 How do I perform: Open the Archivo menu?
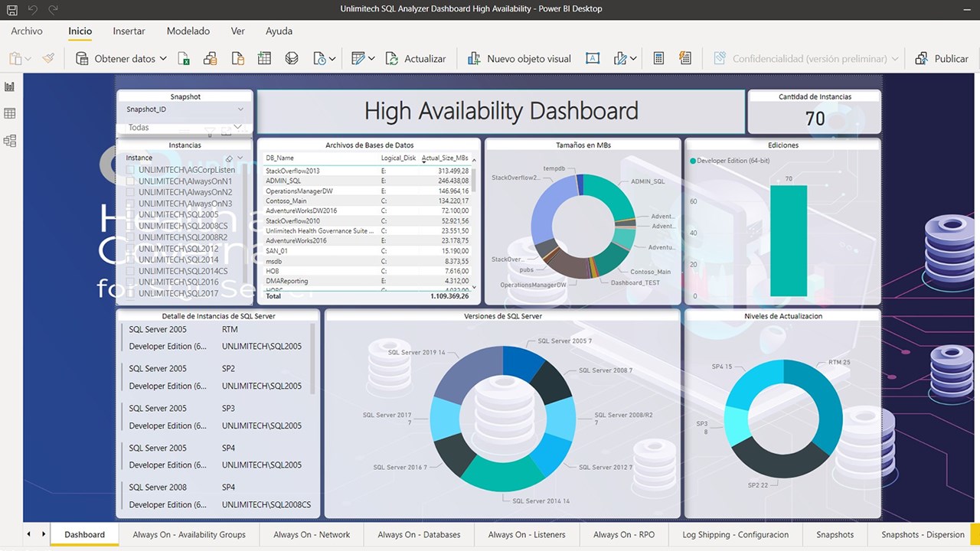pyautogui.click(x=27, y=31)
